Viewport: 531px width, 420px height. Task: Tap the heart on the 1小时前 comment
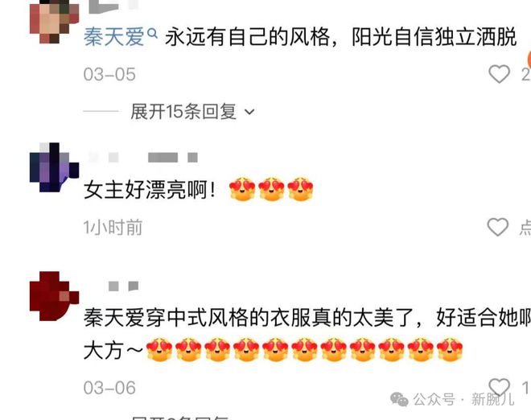click(x=498, y=227)
